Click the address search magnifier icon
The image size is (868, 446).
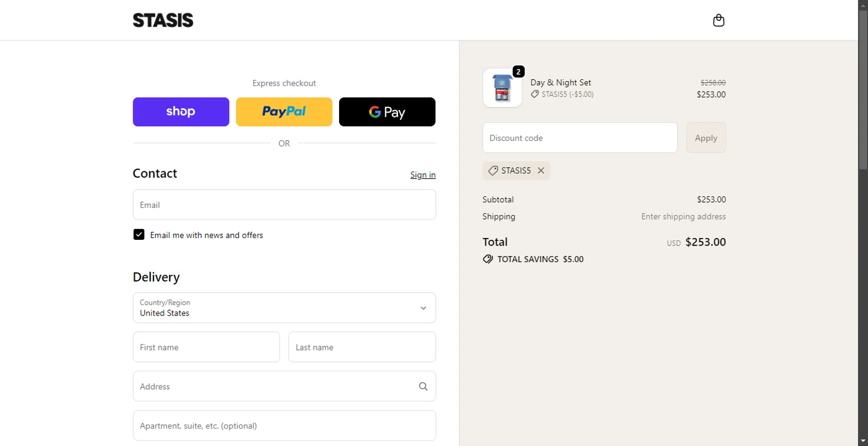click(x=424, y=386)
